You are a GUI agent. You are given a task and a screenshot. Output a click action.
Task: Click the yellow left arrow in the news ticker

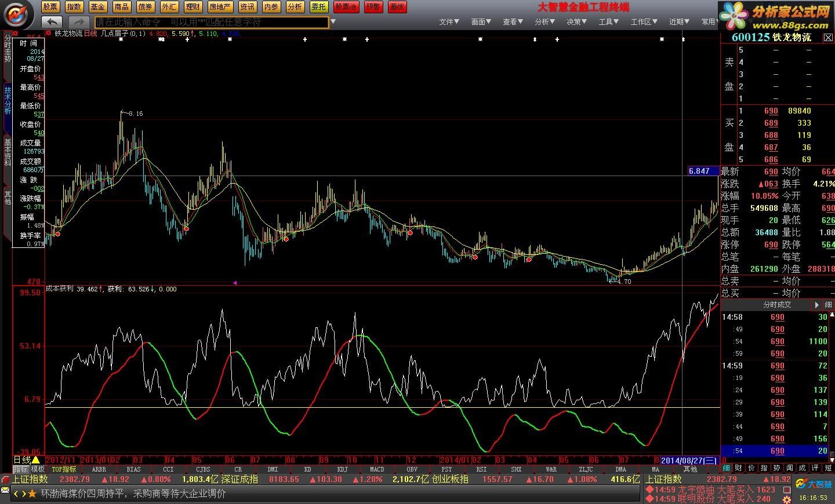pyautogui.click(x=16, y=494)
